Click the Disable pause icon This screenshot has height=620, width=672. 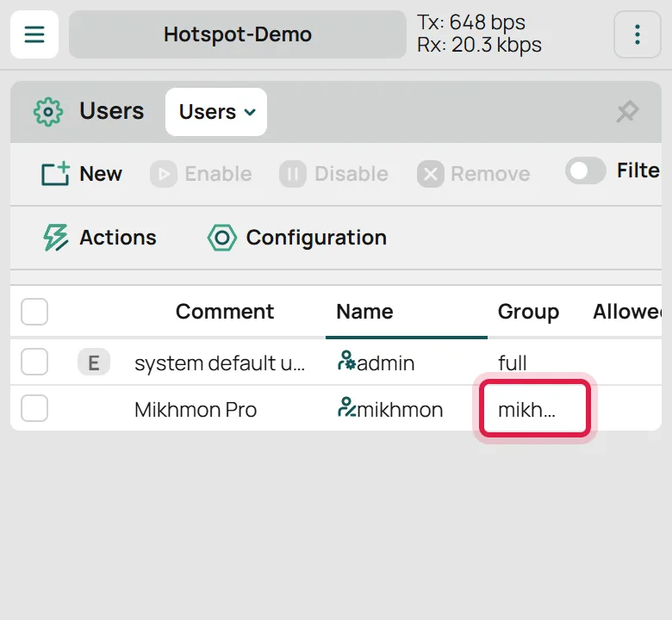(293, 174)
